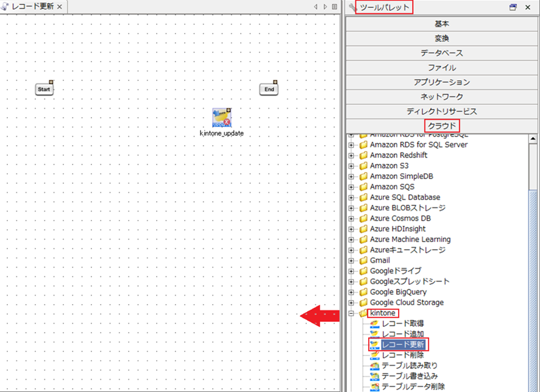Click the Amazon S3 folder icon

(363, 166)
